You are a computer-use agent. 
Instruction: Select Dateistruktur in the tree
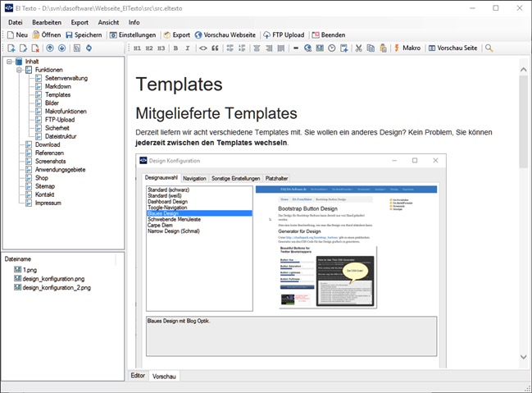click(x=61, y=136)
